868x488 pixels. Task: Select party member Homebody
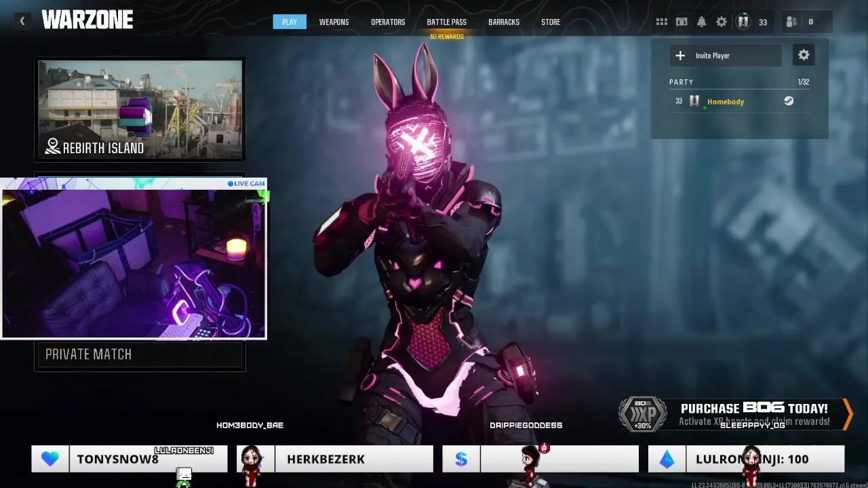pos(739,101)
